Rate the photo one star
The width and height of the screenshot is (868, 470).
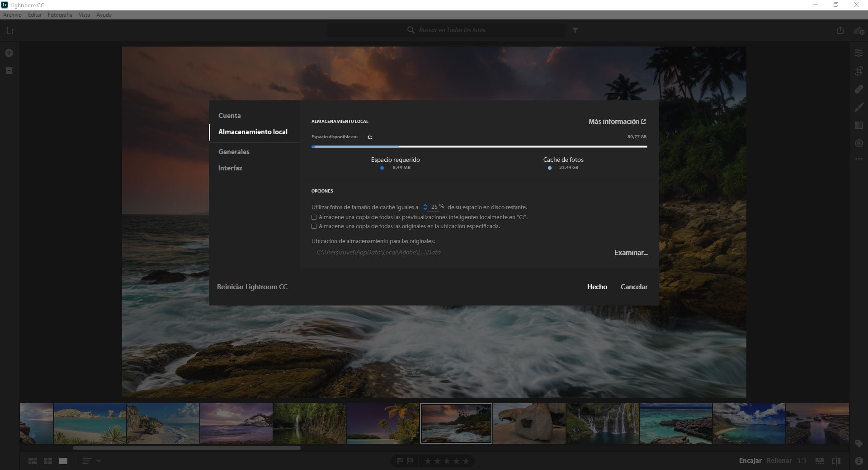(x=428, y=461)
